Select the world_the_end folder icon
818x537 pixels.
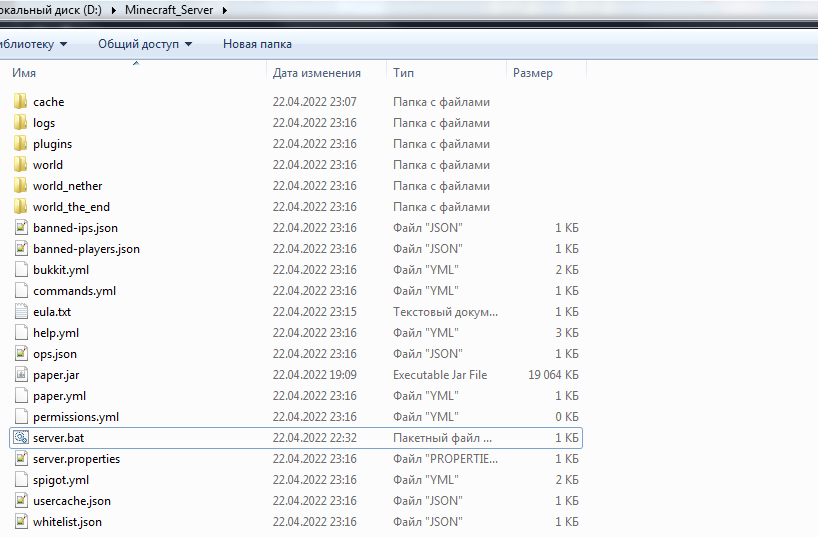coord(20,207)
